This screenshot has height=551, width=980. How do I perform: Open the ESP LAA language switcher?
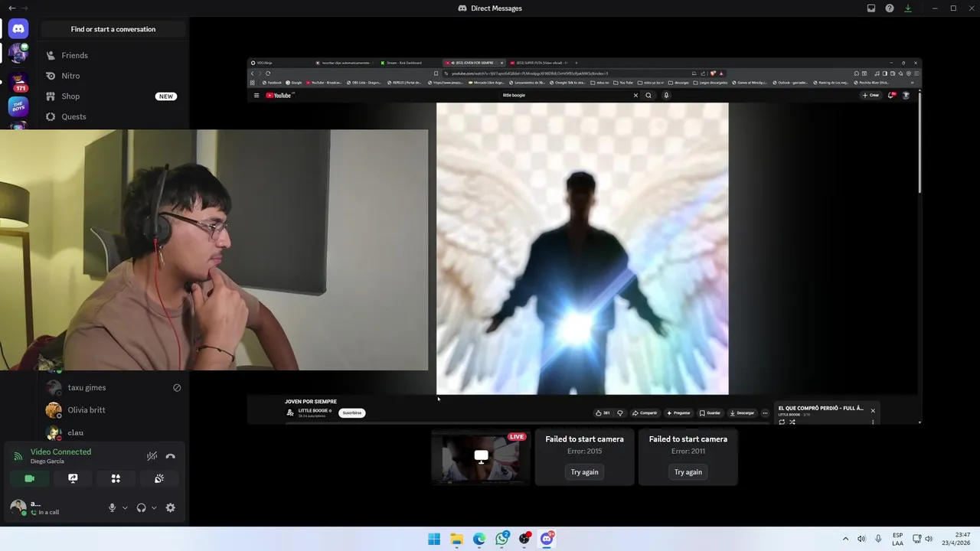click(897, 539)
